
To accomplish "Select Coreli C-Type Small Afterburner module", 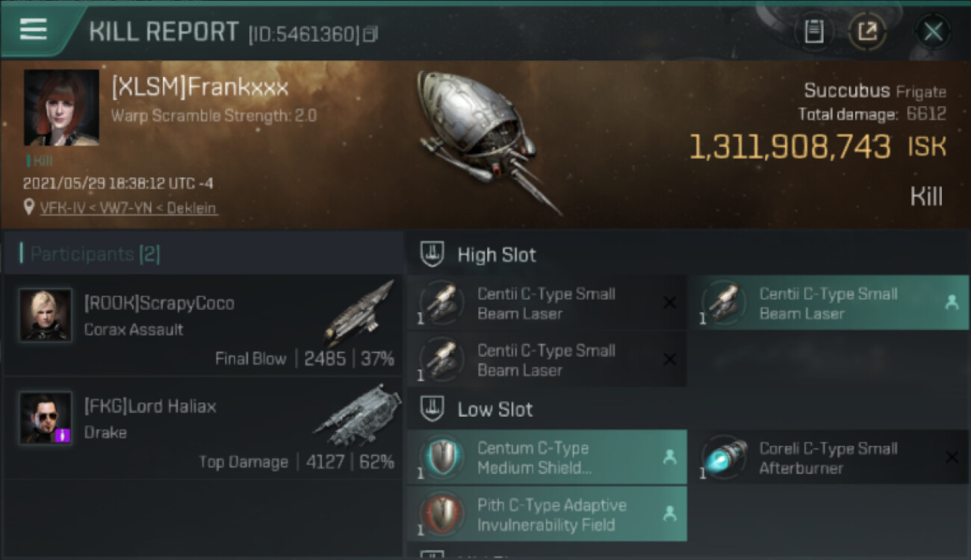I will point(829,457).
